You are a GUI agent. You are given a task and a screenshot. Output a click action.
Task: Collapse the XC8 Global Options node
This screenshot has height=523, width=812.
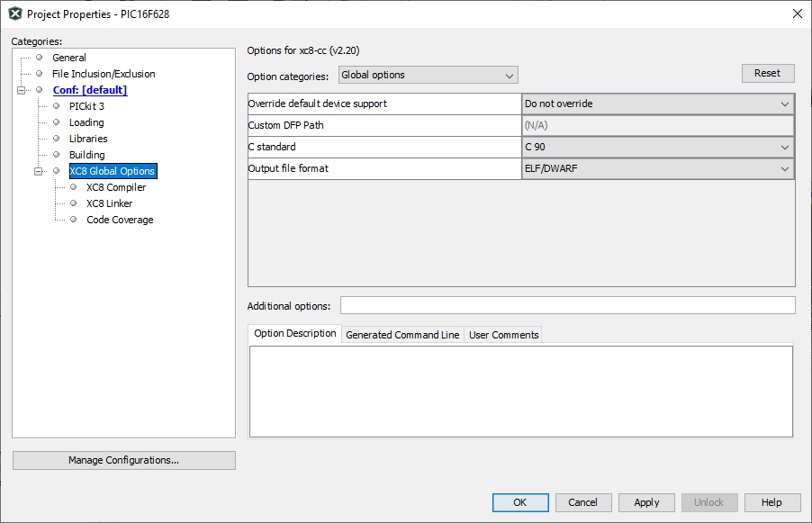[39, 171]
